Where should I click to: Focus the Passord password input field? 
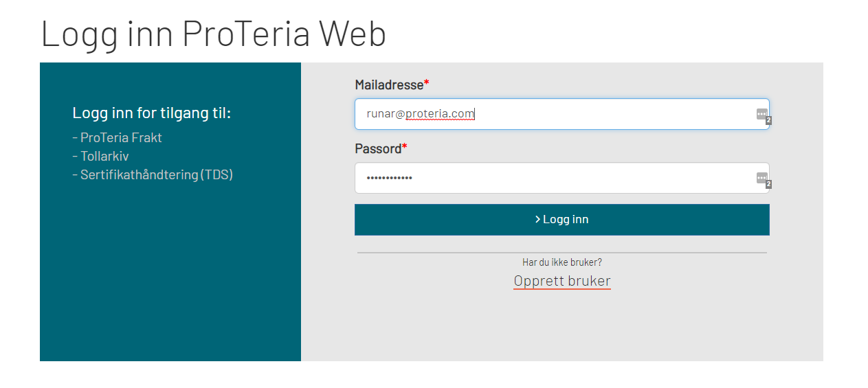click(x=550, y=178)
